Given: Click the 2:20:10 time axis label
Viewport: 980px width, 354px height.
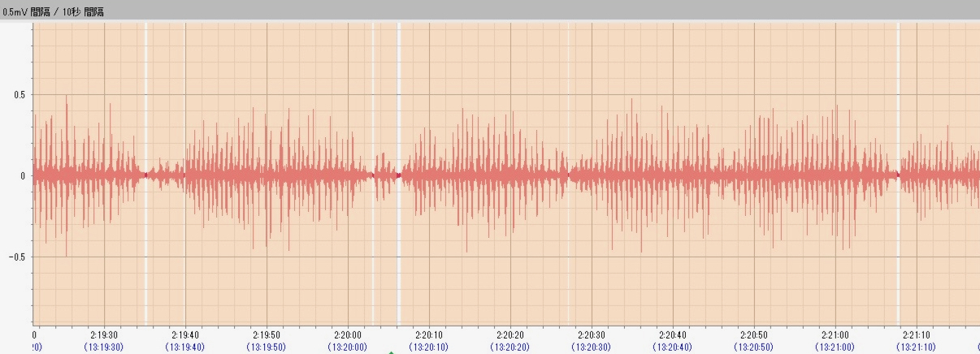Looking at the screenshot, I should pyautogui.click(x=429, y=335).
